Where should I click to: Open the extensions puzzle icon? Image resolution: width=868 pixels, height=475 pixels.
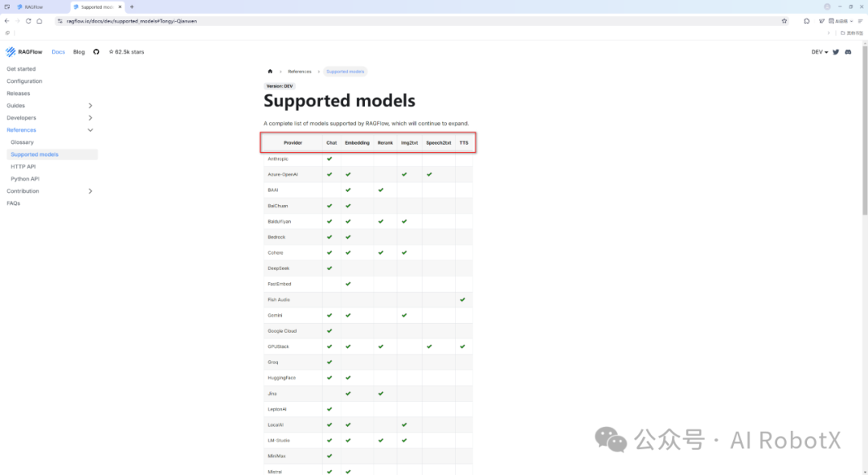pos(807,21)
